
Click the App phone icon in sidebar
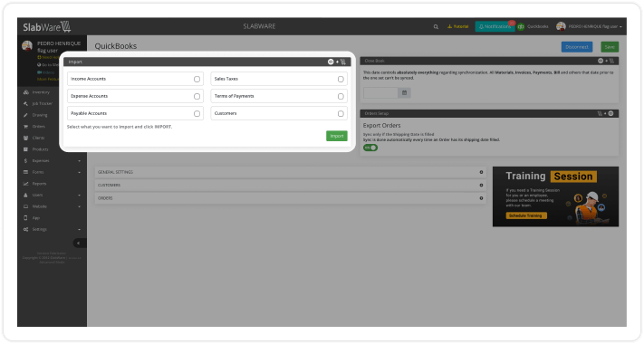(26, 218)
